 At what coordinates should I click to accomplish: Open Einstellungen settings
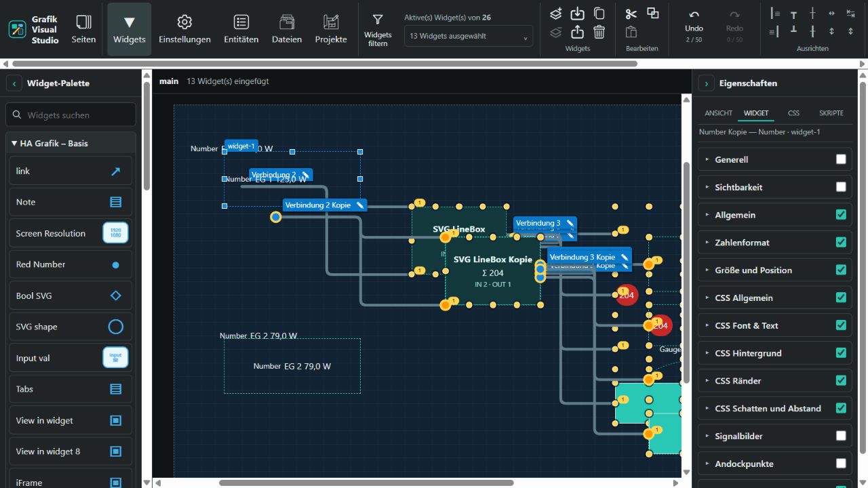(184, 29)
